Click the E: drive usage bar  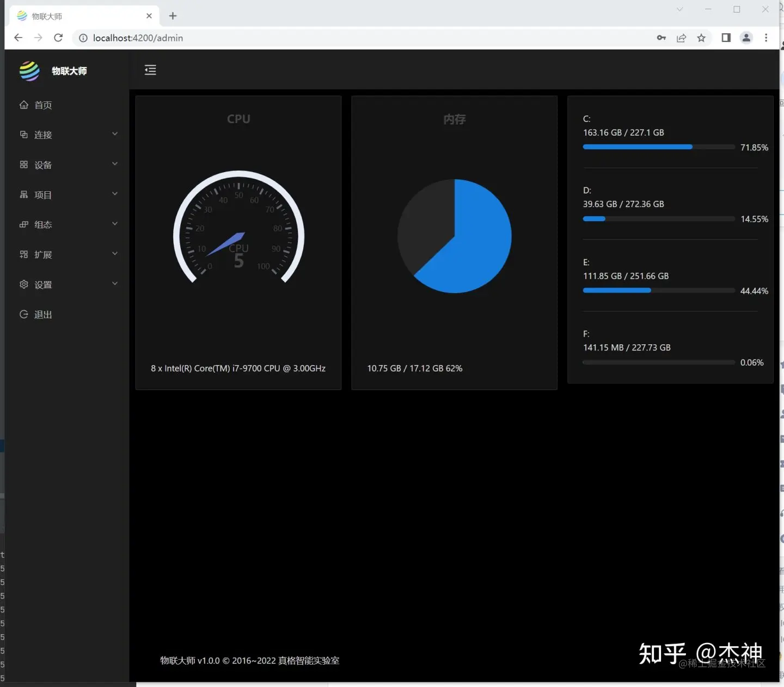(659, 290)
